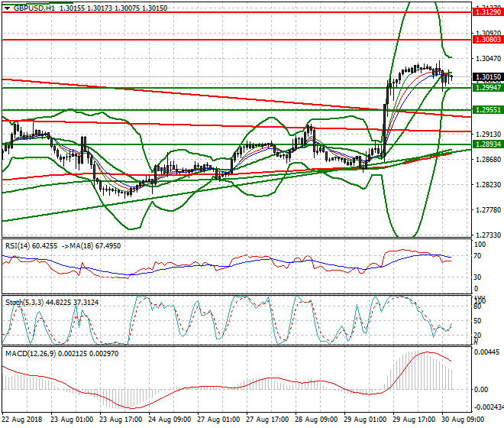Click the MACD scale value 0.00445

[487, 352]
